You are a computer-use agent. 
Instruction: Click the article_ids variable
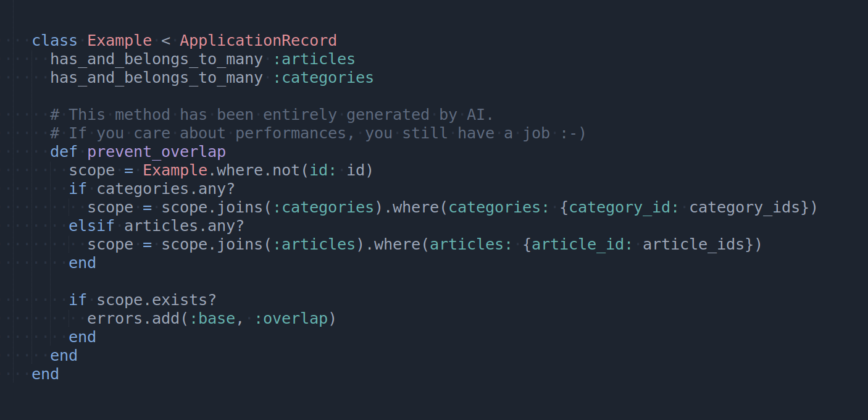tap(695, 245)
